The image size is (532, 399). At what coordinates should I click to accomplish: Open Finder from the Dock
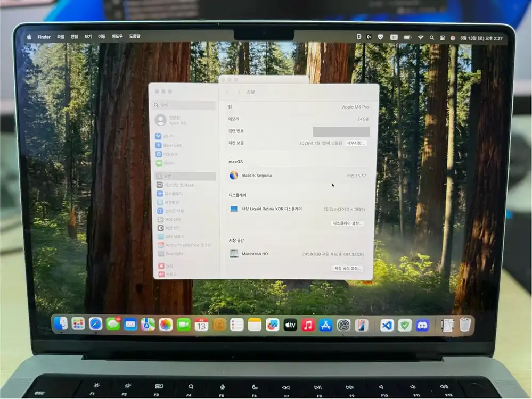pyautogui.click(x=61, y=323)
